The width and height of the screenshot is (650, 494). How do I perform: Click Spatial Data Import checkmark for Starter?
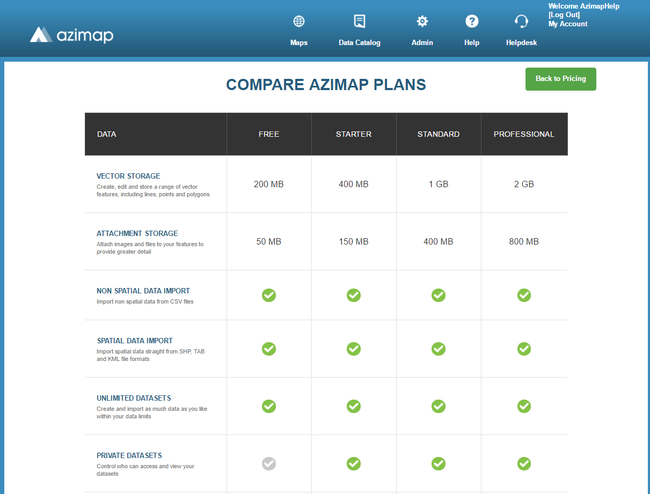[x=354, y=349]
